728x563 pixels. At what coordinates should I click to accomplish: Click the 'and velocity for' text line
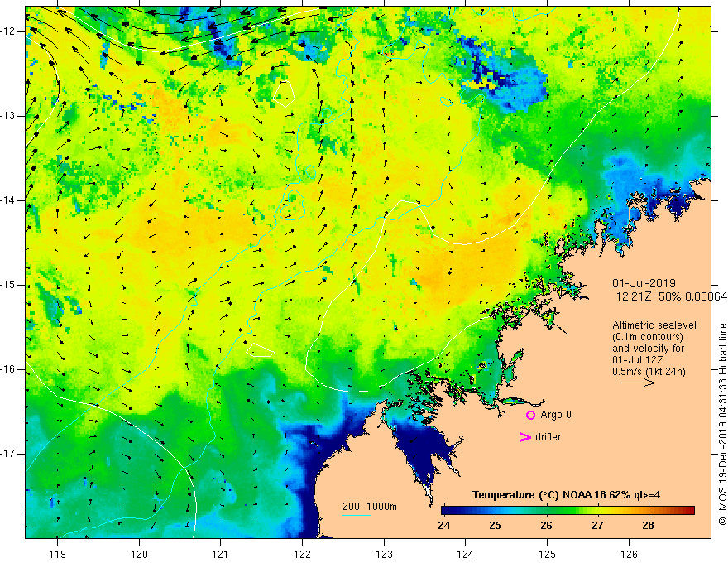pyautogui.click(x=648, y=349)
